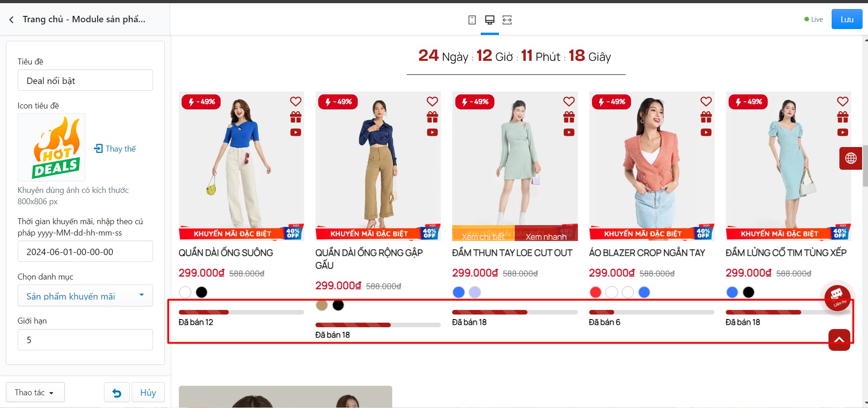The width and height of the screenshot is (868, 408).
Task: Select black color of ĐẦM LỬNG CỔ TIM
Action: coord(749,292)
